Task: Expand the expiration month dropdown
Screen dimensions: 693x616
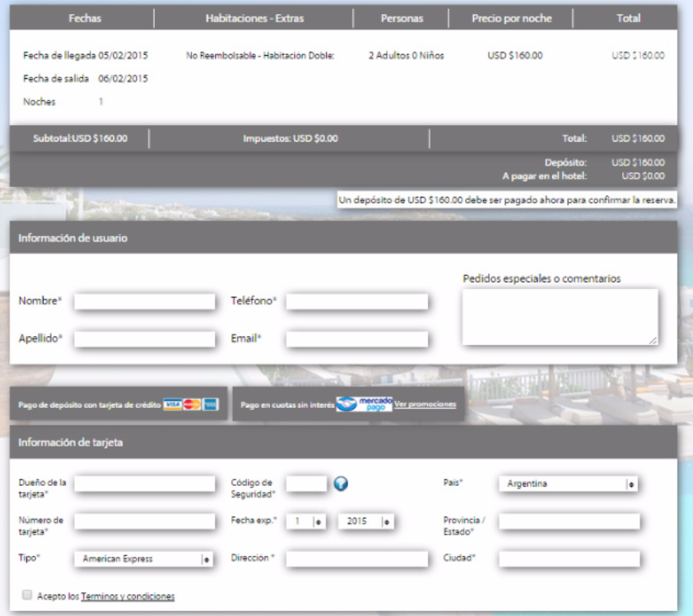Action: 307,521
